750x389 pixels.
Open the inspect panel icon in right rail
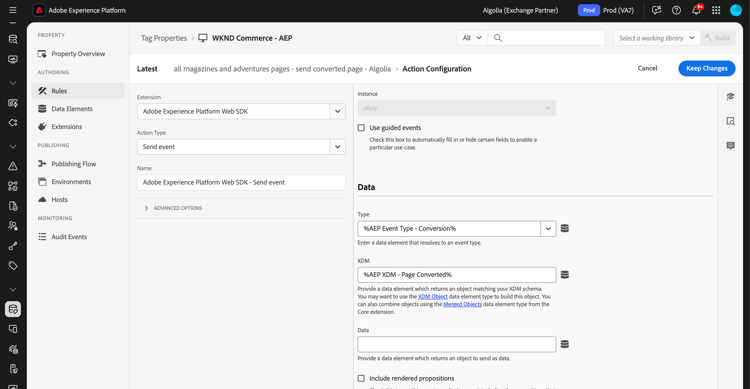pos(730,121)
